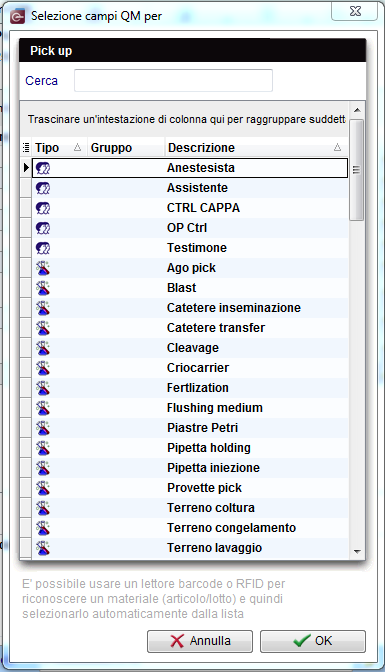The height and width of the screenshot is (672, 385).
Task: Choose Catetere inseminazione from the list
Action: (189, 308)
